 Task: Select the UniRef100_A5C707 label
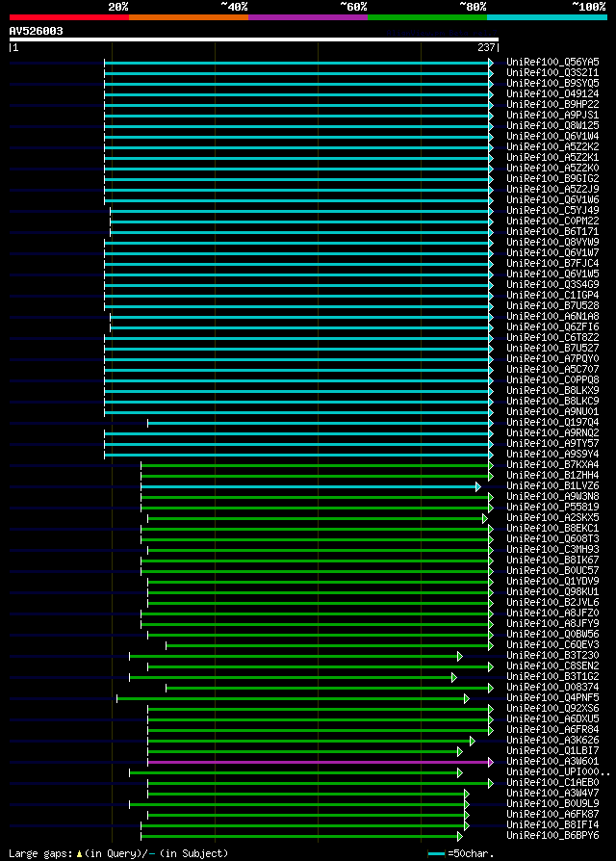click(x=552, y=370)
